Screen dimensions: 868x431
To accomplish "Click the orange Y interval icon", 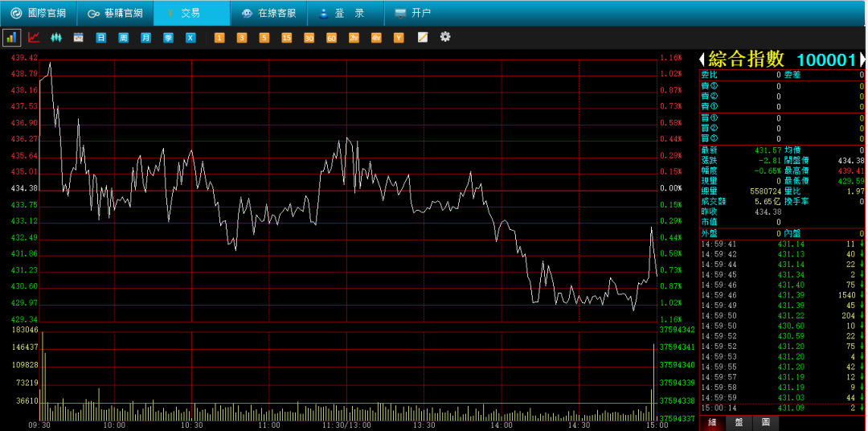I will tap(399, 38).
